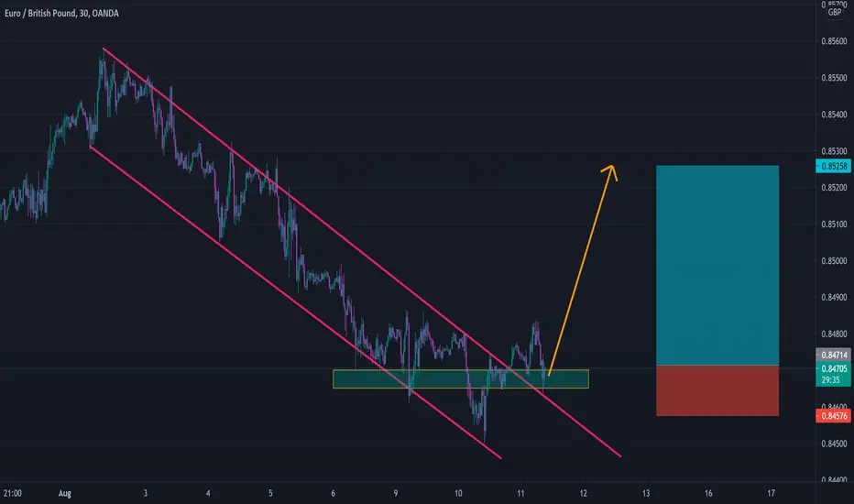Image resolution: width=854 pixels, height=504 pixels.
Task: Click the 21:00 time axis label
Action: [13, 493]
